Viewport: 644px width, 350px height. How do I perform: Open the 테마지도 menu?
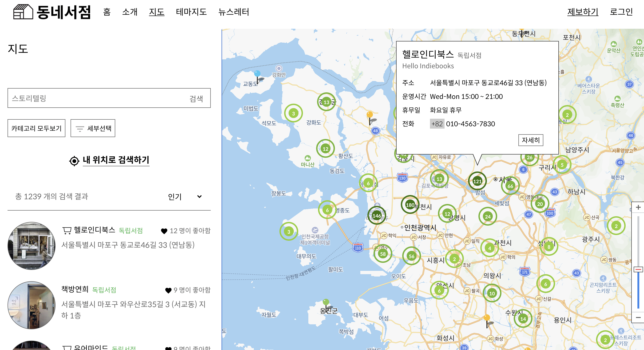point(191,12)
